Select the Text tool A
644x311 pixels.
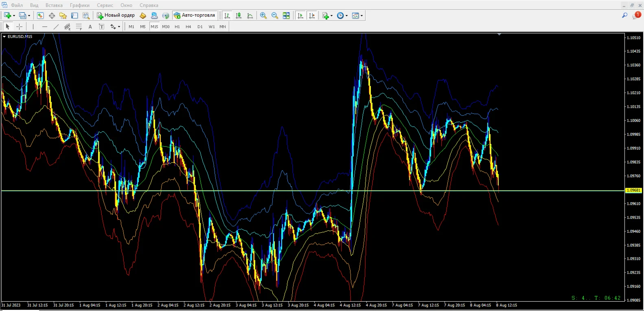(x=90, y=26)
